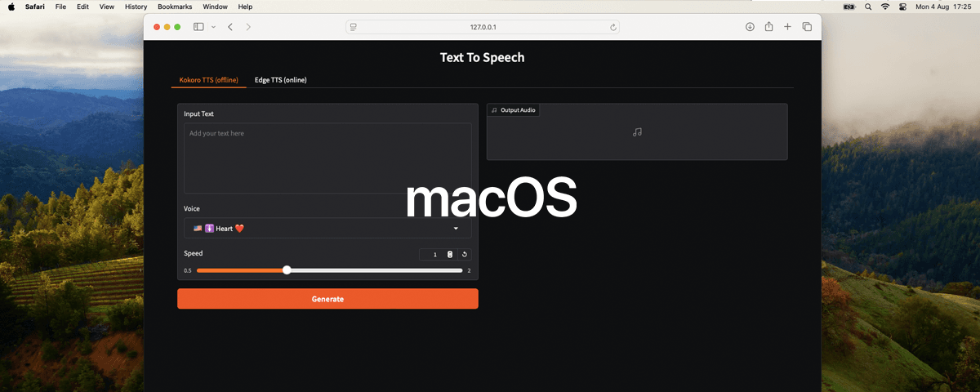Click the Wi-Fi status icon
The image size is (980, 392).
coord(885,7)
